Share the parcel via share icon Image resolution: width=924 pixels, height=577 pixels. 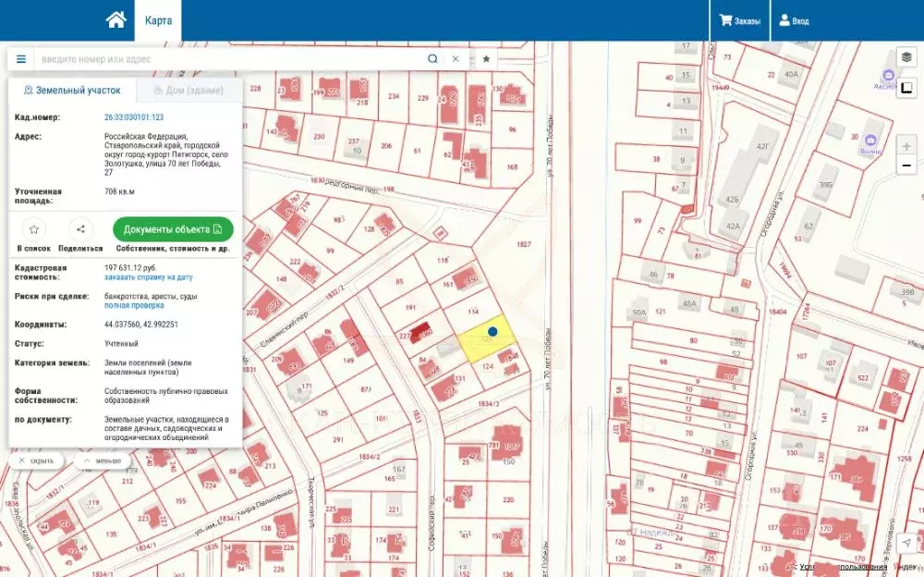coord(80,229)
